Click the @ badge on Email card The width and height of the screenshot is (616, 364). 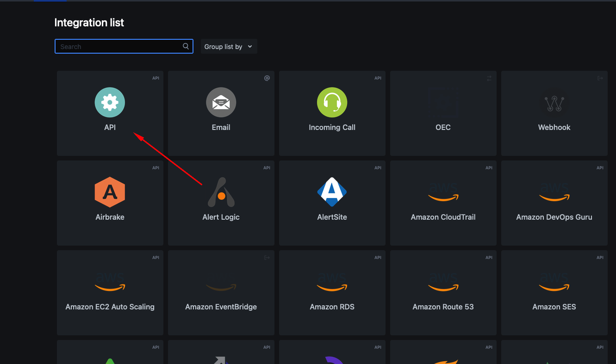[267, 78]
